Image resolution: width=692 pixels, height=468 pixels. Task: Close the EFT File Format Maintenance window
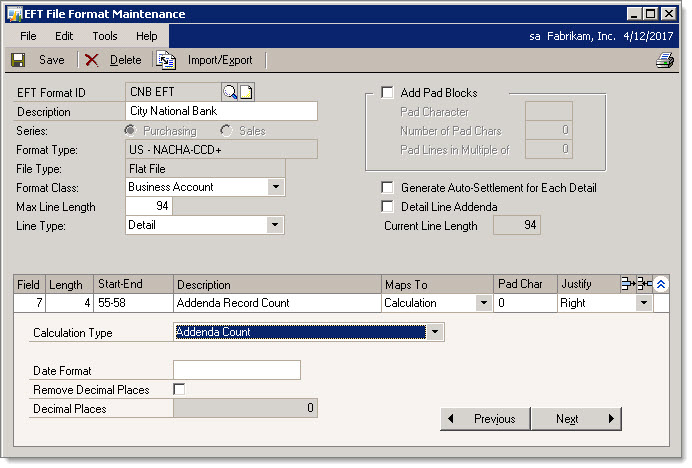[669, 14]
